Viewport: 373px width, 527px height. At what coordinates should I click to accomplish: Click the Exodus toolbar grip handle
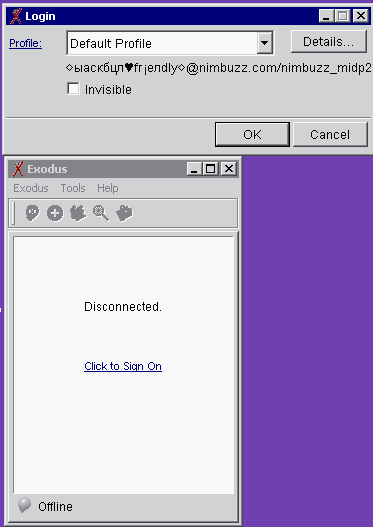pos(13,213)
